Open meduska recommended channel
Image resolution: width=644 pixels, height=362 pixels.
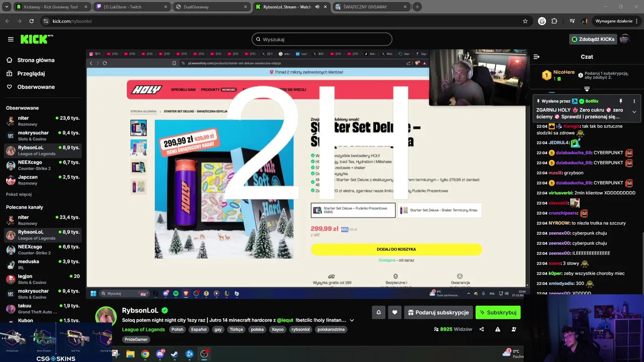(43, 264)
